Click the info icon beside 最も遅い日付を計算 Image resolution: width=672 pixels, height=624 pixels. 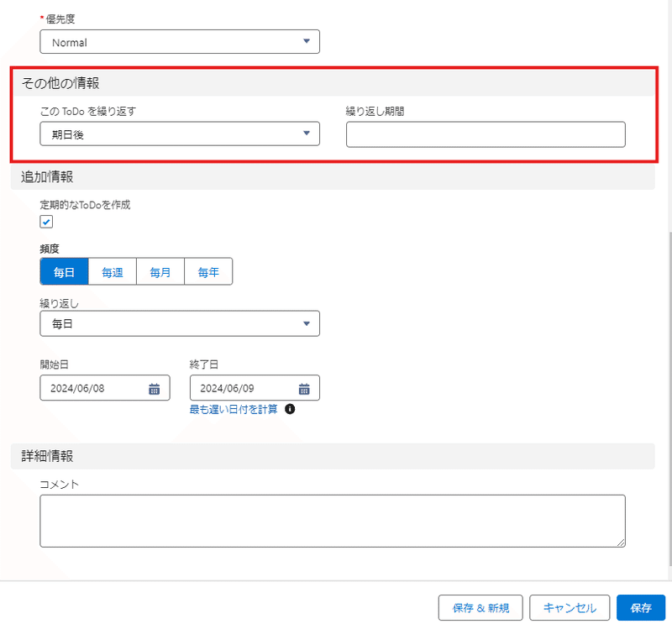(290, 409)
